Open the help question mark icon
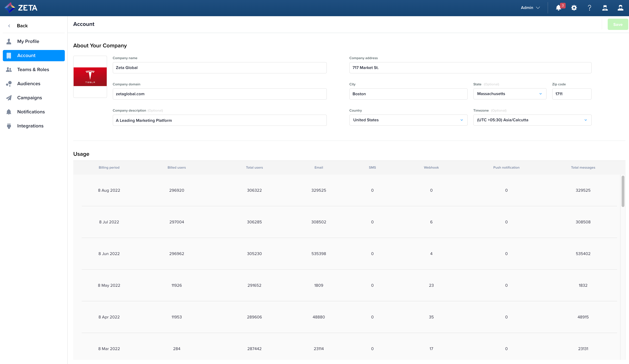Image resolution: width=629 pixels, height=364 pixels. click(589, 8)
